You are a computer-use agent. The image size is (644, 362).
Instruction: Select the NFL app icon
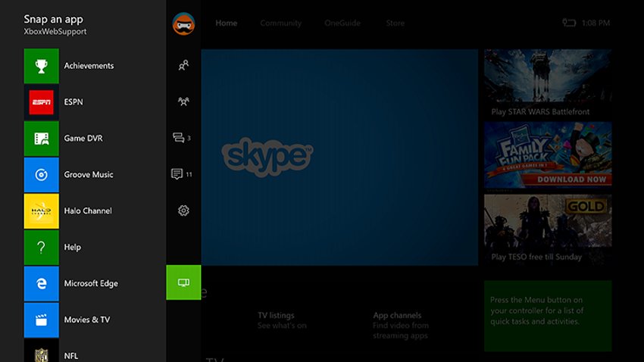(x=41, y=351)
